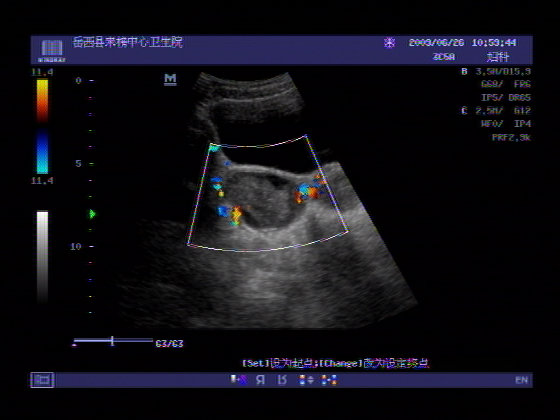Open the bottom-left screen layout icon
This screenshot has width=560, height=420.
point(42,380)
